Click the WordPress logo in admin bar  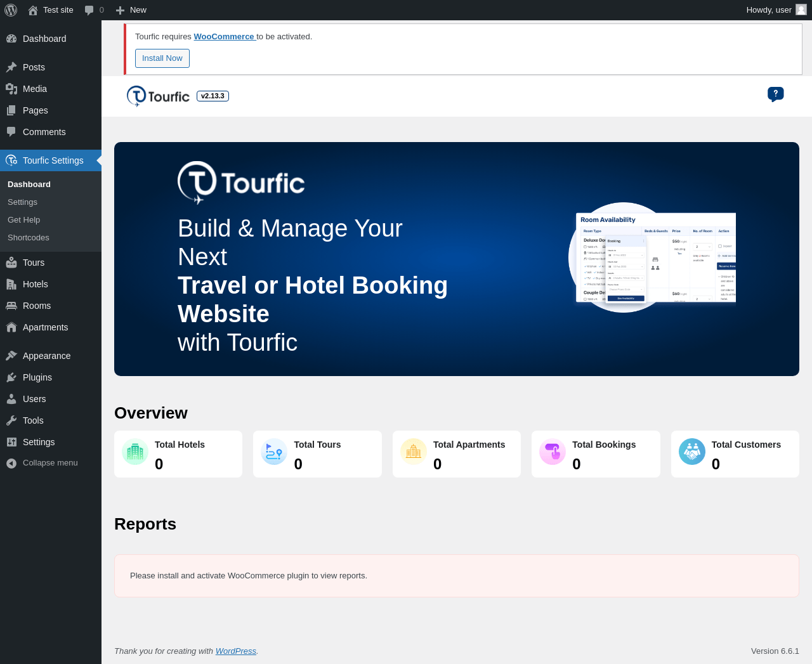tap(11, 10)
